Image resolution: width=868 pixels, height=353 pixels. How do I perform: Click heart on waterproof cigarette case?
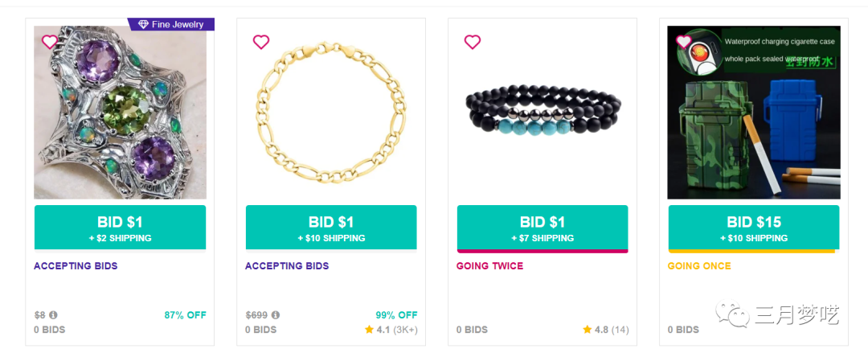click(x=683, y=41)
